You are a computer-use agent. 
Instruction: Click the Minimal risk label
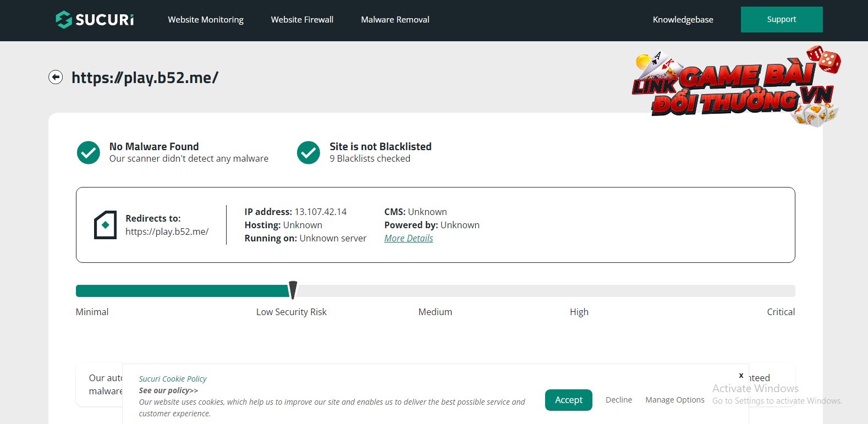pyautogui.click(x=92, y=312)
